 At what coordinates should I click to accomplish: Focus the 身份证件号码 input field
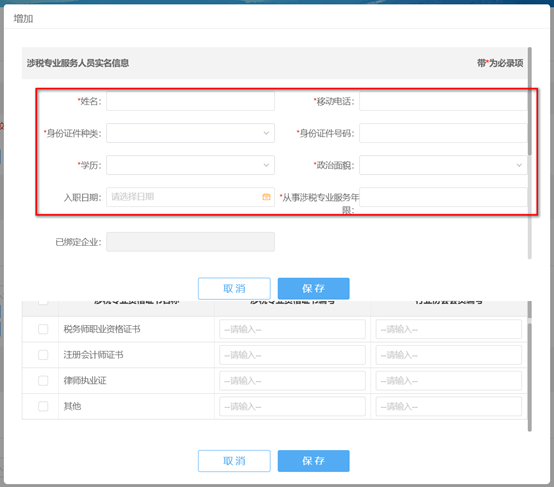(443, 133)
